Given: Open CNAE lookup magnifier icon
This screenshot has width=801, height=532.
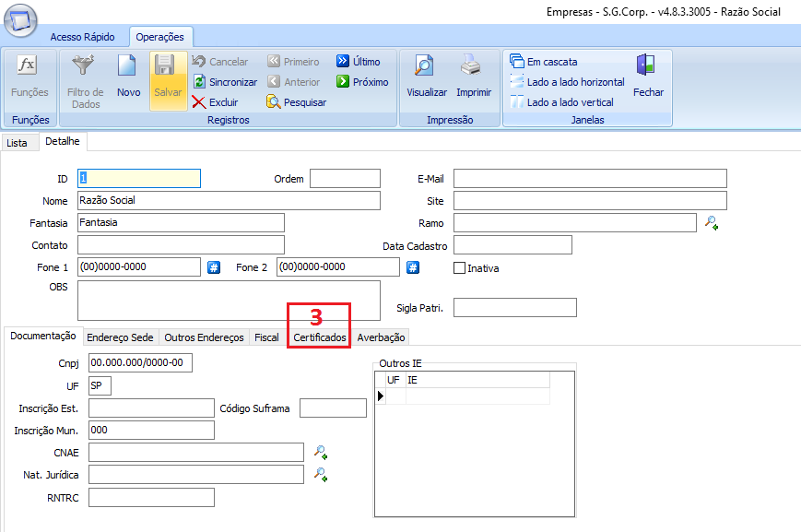Looking at the screenshot, I should (320, 453).
